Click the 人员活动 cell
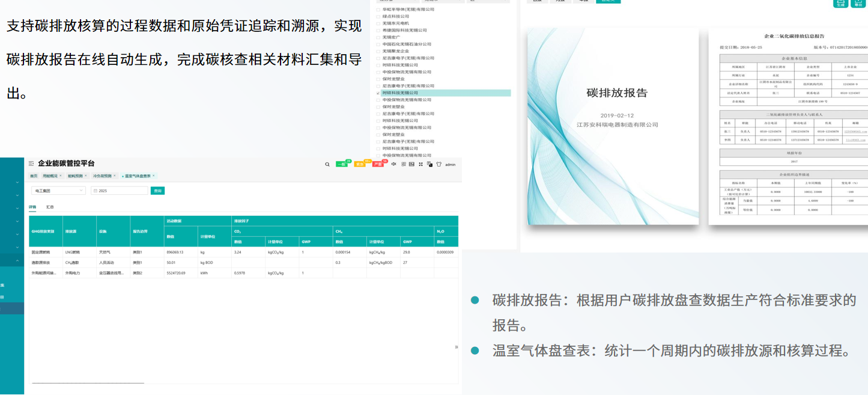 tap(113, 263)
